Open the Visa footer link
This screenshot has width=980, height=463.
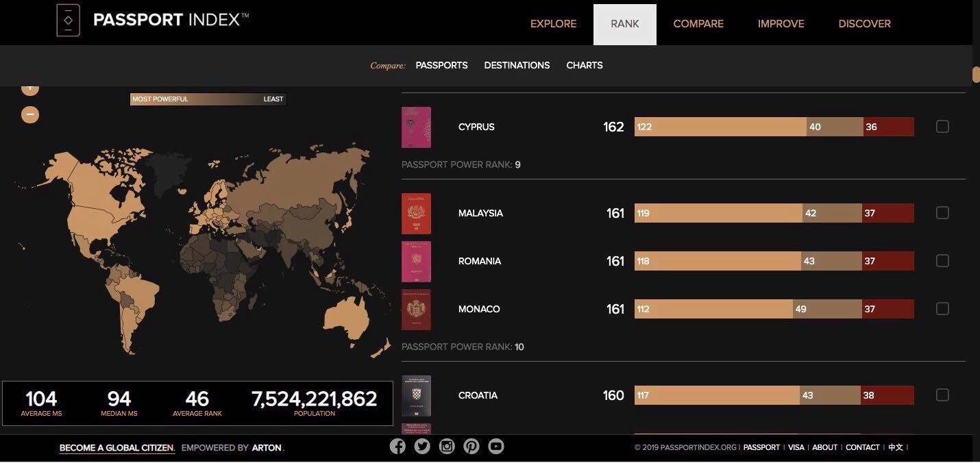796,447
